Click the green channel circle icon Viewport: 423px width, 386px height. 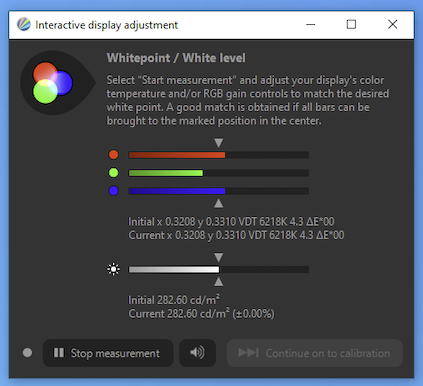point(114,173)
